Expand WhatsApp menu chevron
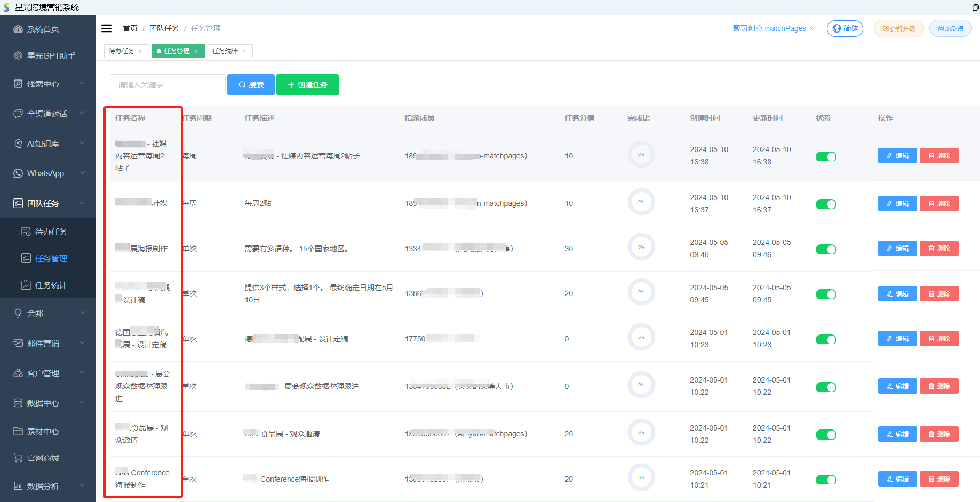Screen dimensions: 980x502 pos(82,173)
